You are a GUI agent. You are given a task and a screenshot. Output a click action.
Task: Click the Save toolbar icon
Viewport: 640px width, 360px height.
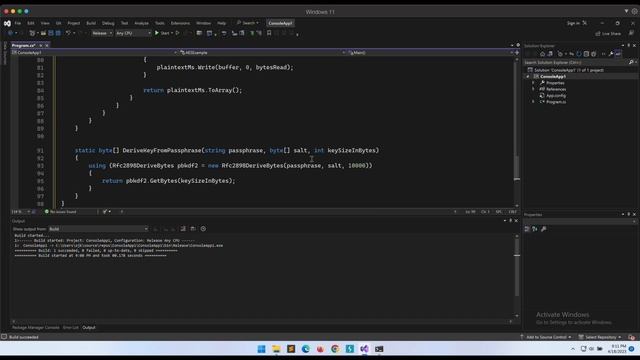tap(51, 33)
